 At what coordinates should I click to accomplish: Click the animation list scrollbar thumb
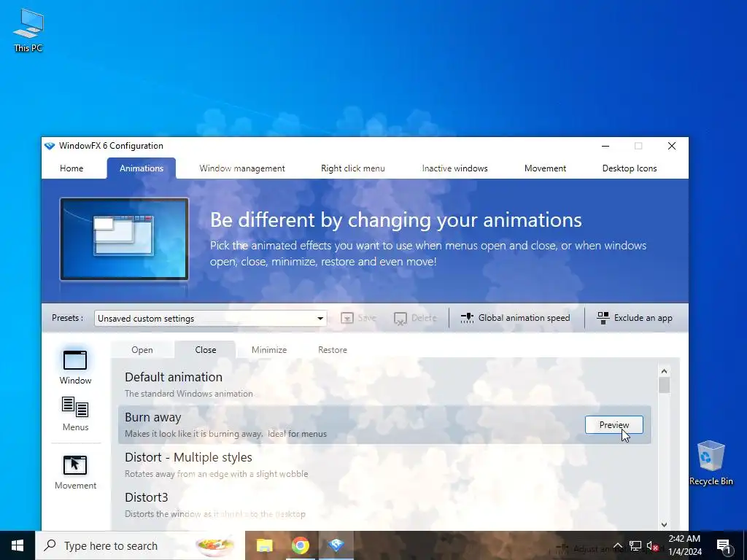(664, 385)
